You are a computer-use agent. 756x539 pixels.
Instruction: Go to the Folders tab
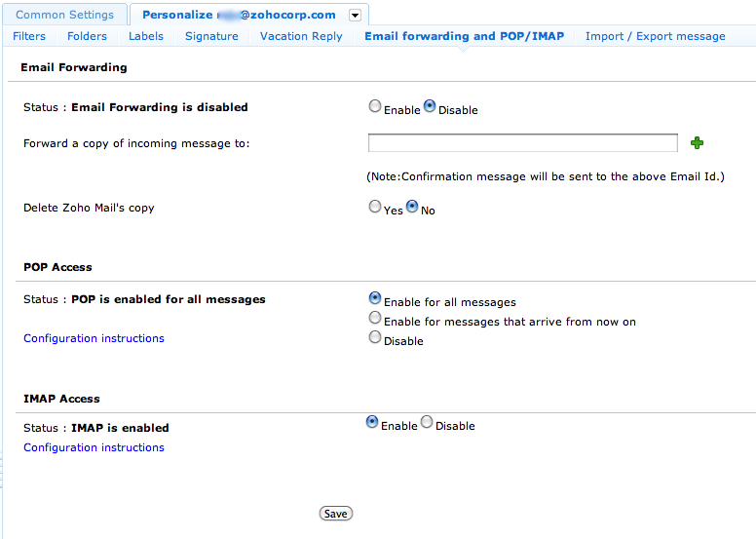[x=88, y=36]
